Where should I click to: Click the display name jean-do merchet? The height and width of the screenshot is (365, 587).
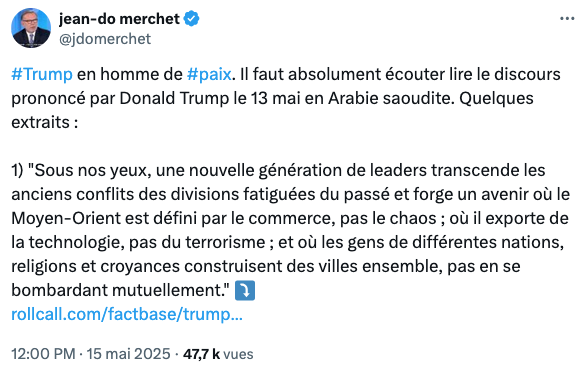pos(119,19)
